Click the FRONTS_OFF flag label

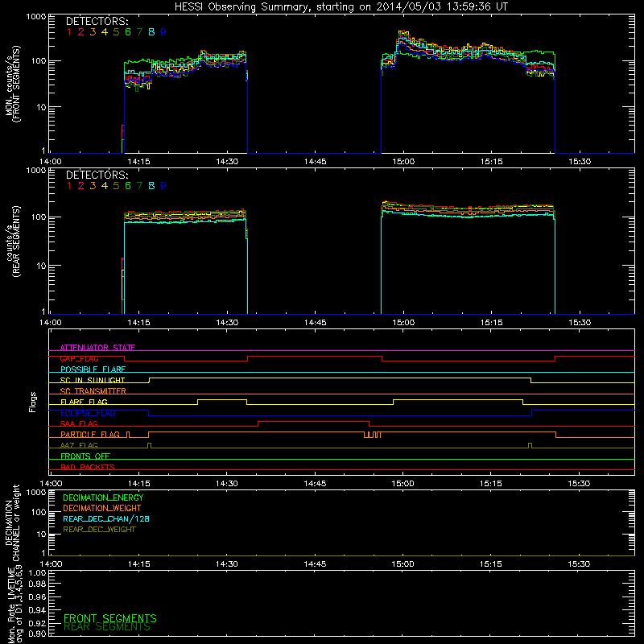[85, 456]
